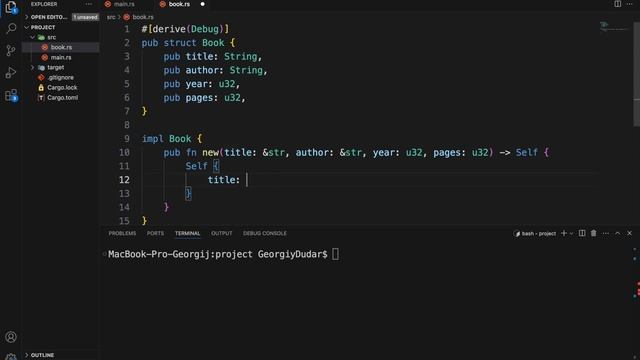Open terminal panel more actions ellipsis
640x360 pixels.
tap(606, 233)
